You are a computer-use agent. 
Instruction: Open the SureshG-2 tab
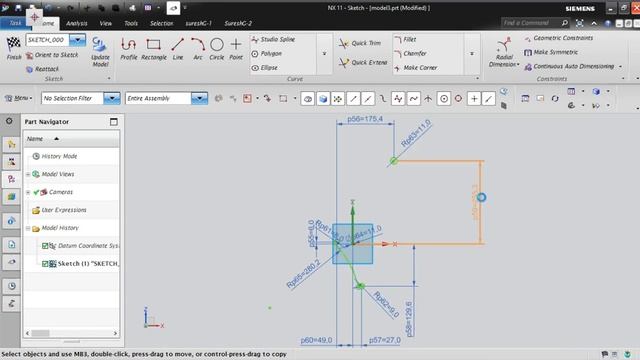[x=238, y=23]
